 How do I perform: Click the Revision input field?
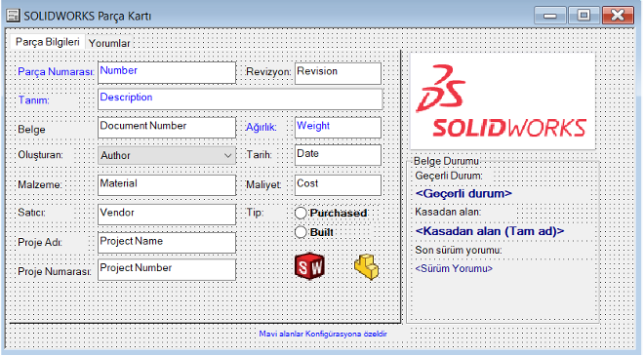click(338, 73)
